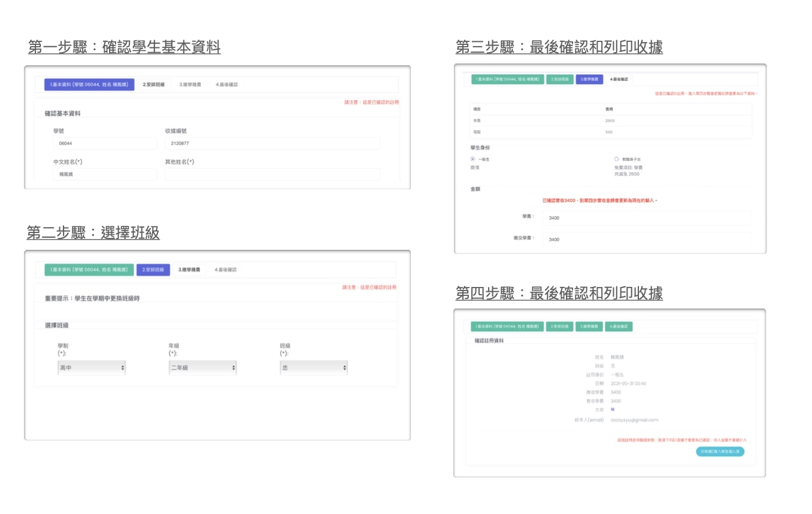
Task: Click the empty 其他姓名 input field
Action: (x=272, y=174)
